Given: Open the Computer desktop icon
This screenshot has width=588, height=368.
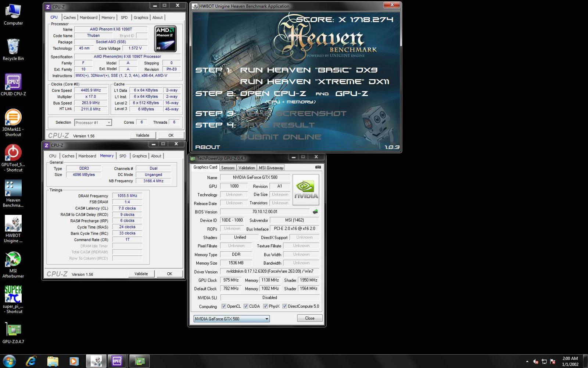Looking at the screenshot, I should point(13,15).
